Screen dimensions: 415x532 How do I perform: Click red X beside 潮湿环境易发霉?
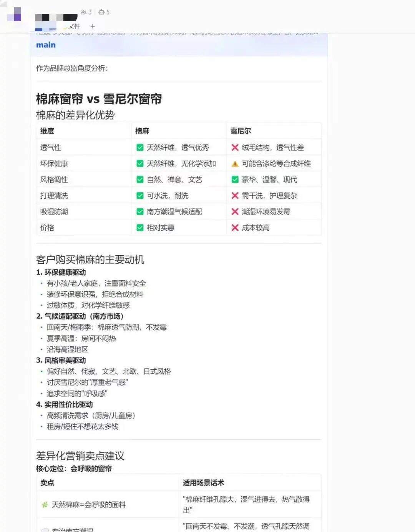pos(235,212)
